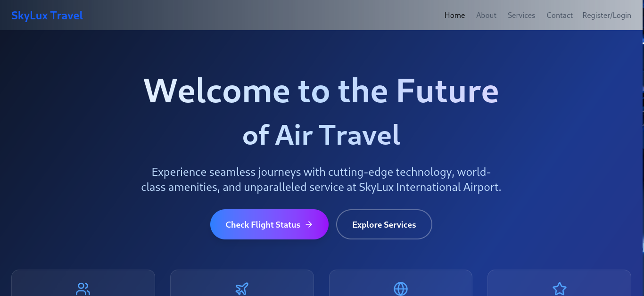Go to the About page
The image size is (644, 296).
coord(486,15)
